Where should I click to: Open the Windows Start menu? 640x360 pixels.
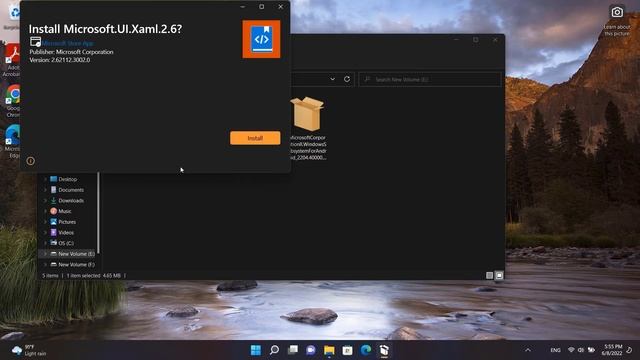(x=256, y=350)
